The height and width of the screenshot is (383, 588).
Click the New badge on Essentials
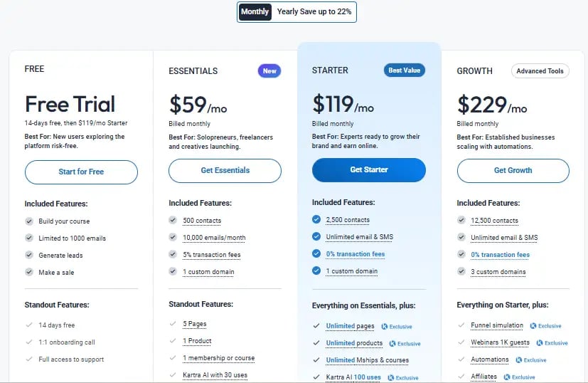(x=269, y=71)
